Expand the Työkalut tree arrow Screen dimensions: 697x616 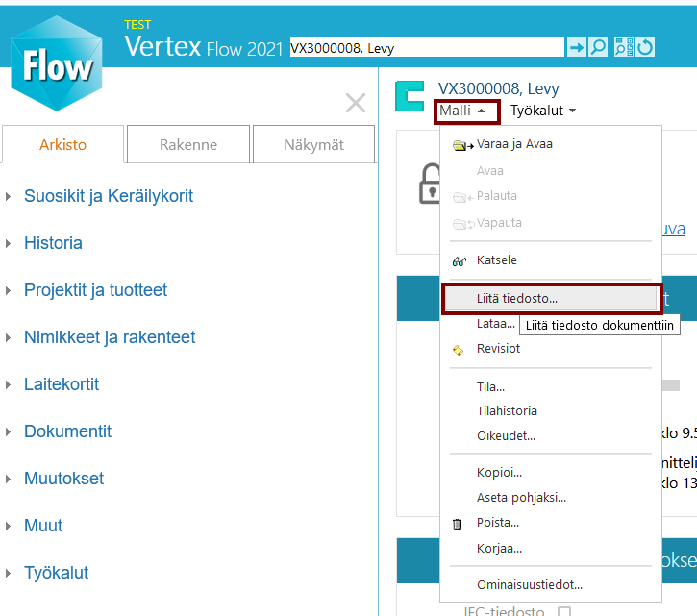8,574
